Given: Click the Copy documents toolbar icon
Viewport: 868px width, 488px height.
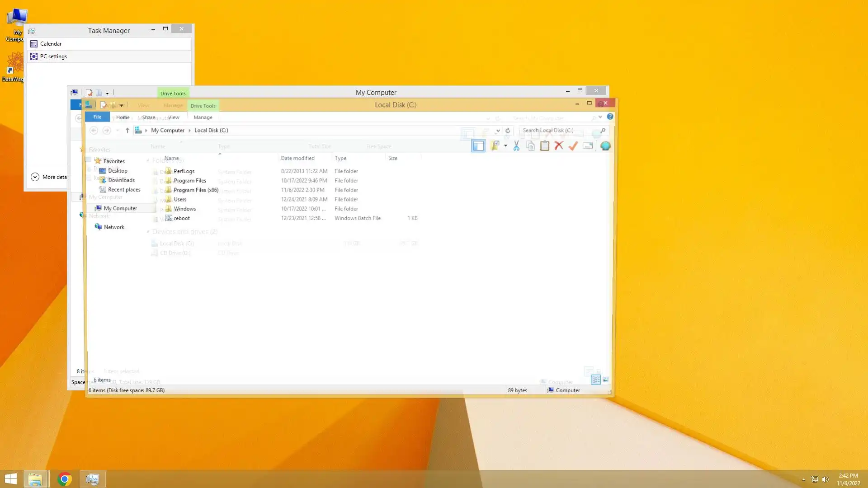Looking at the screenshot, I should tap(530, 146).
